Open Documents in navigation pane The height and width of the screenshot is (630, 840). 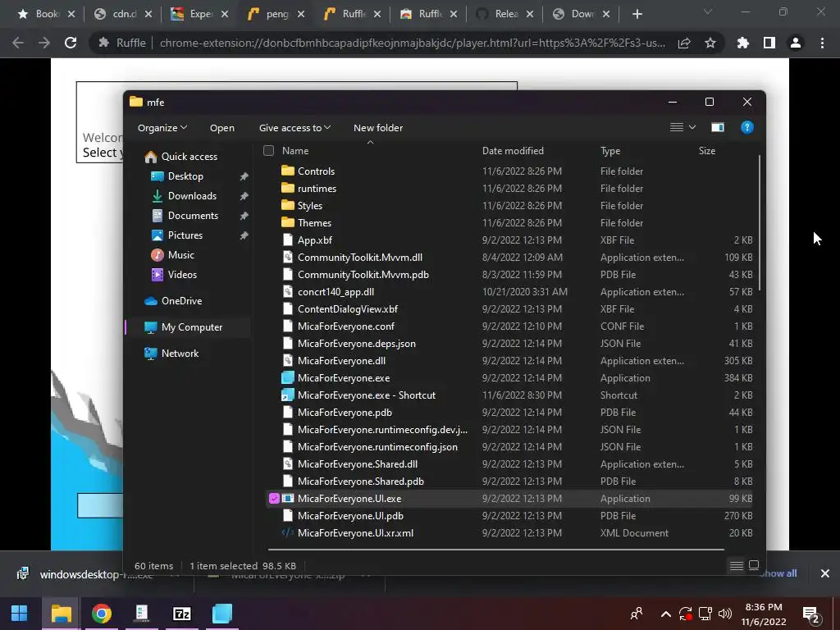pos(193,216)
